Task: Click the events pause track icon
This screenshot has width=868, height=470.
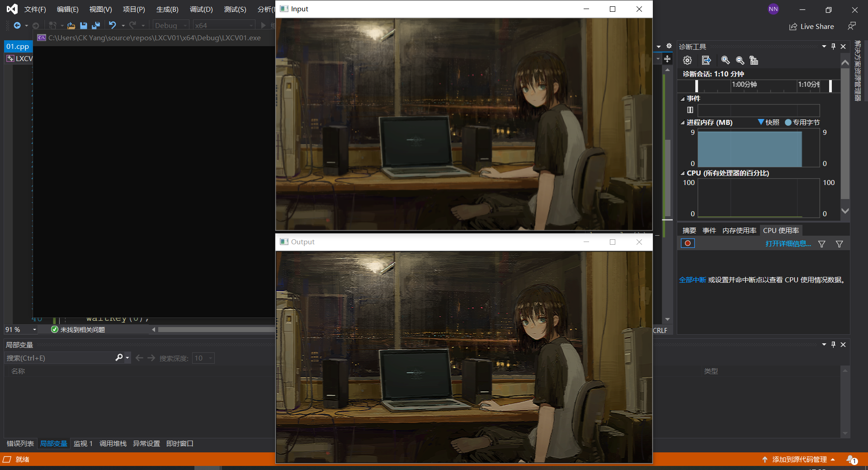Action: (x=690, y=110)
